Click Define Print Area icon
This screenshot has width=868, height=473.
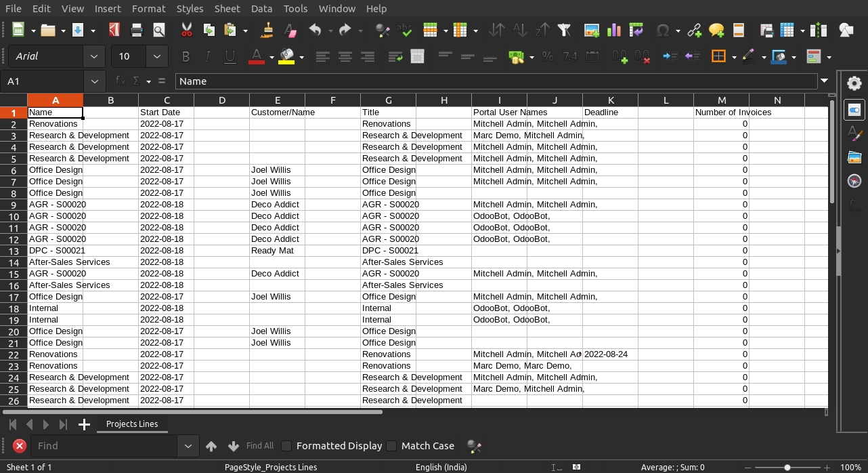click(766, 30)
